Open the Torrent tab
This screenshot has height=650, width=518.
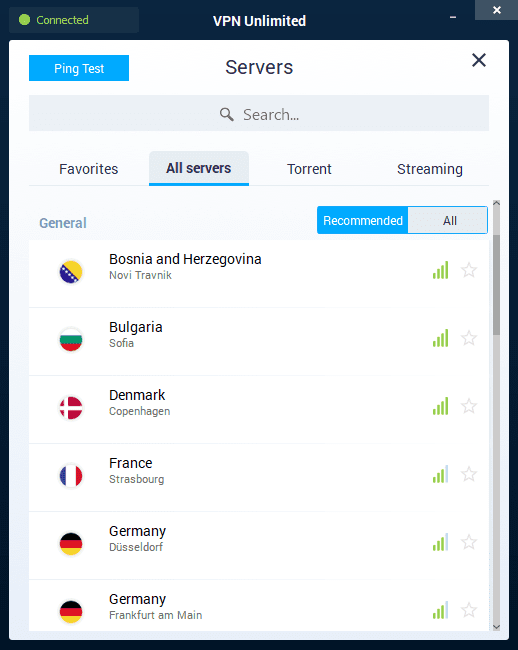(x=309, y=169)
